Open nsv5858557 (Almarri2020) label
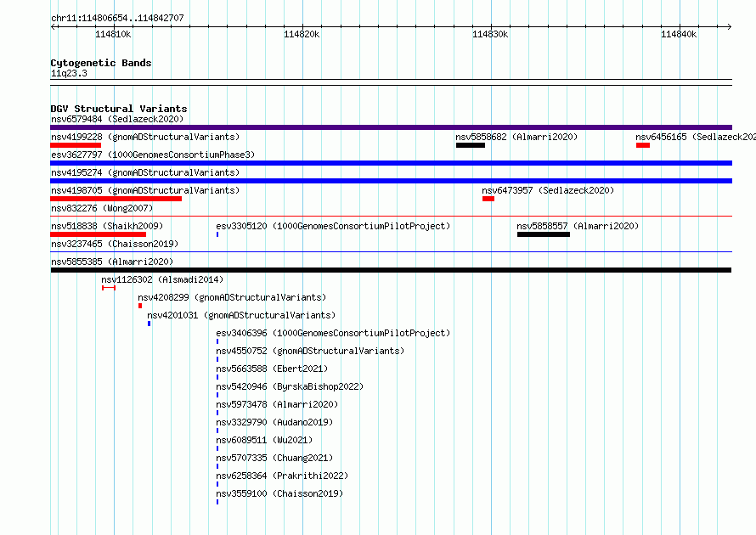Screen dimensions: 756x535 (578, 226)
